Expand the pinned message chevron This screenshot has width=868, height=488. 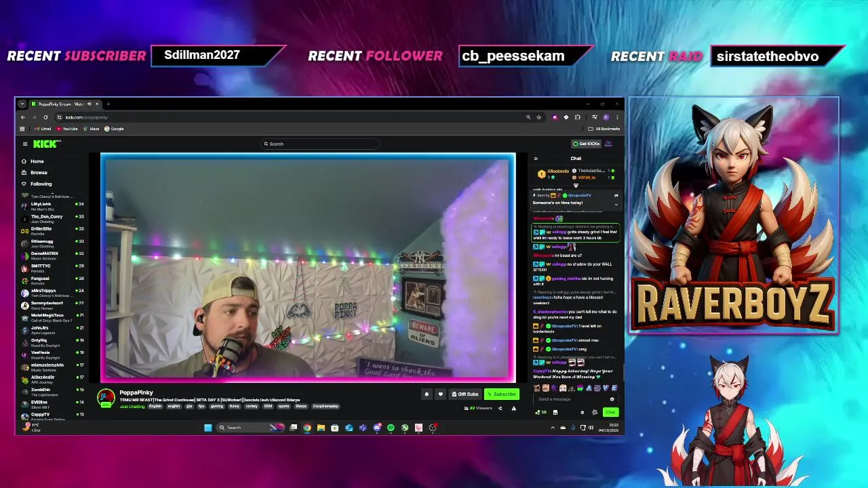(616, 204)
